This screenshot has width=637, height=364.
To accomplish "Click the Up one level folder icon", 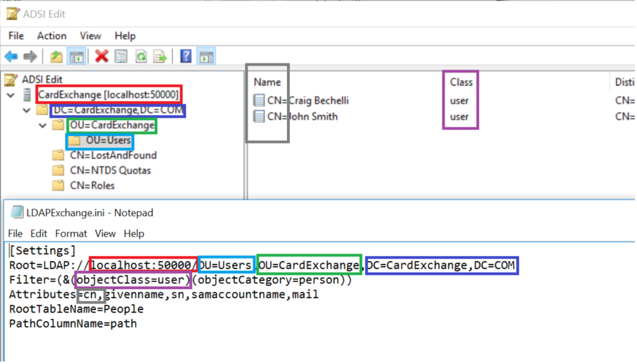I will (x=56, y=57).
